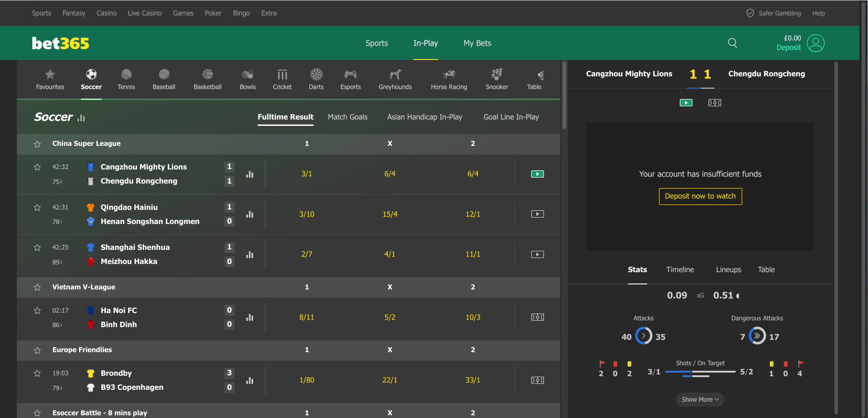868x418 pixels.
Task: Click the Attacks possession ring
Action: pos(644,336)
